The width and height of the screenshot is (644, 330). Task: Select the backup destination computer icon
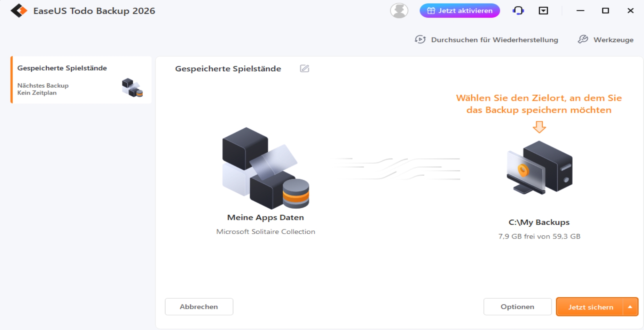click(x=539, y=168)
